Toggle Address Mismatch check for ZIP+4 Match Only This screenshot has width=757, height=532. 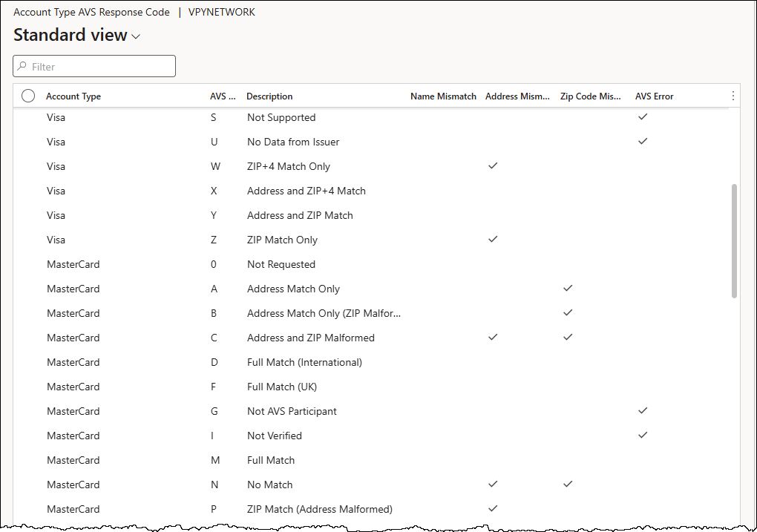pyautogui.click(x=493, y=165)
